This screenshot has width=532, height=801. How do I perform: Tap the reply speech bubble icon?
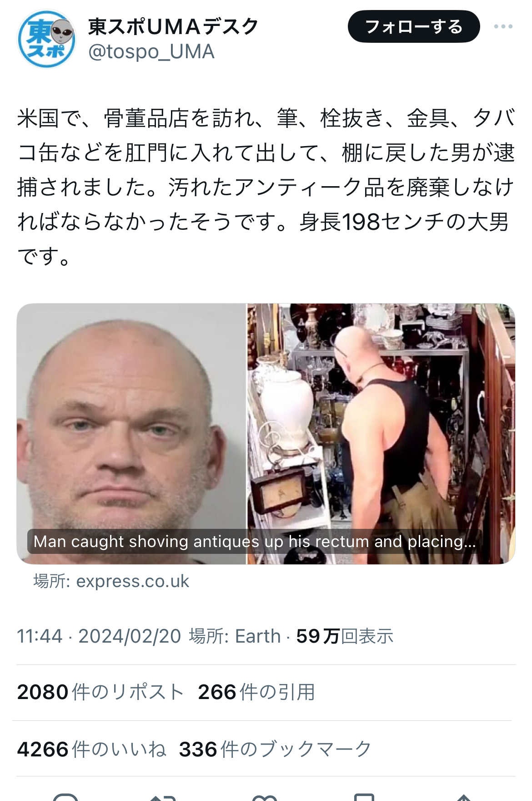tap(66, 796)
